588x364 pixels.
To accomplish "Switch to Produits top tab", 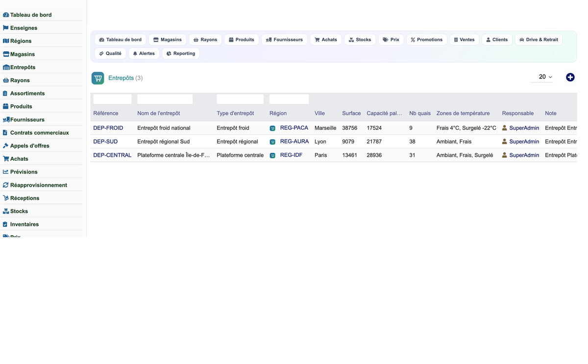I will (242, 40).
